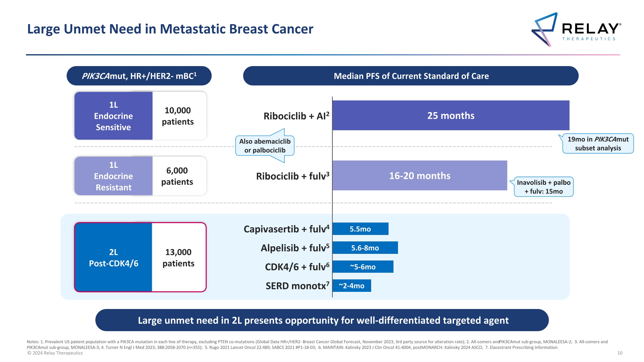The width and height of the screenshot is (644, 362).
Task: Click the 'Inavolisib + palbo + fulv: 15mo' callout
Action: point(544,187)
